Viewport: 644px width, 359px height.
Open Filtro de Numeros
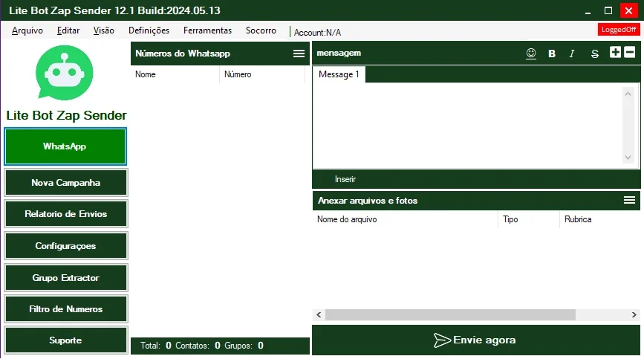[65, 309]
